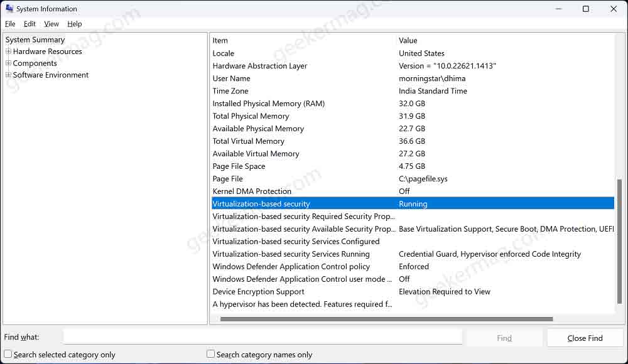Image resolution: width=628 pixels, height=364 pixels.
Task: Click the Find what input field
Action: point(263,337)
